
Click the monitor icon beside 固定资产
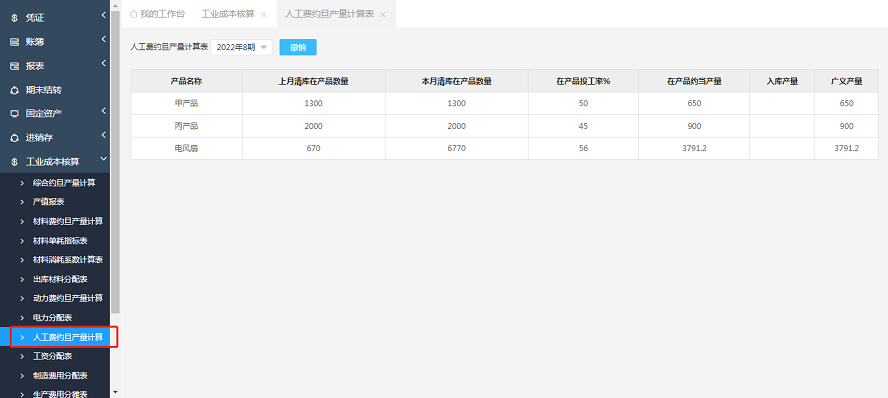[x=14, y=113]
